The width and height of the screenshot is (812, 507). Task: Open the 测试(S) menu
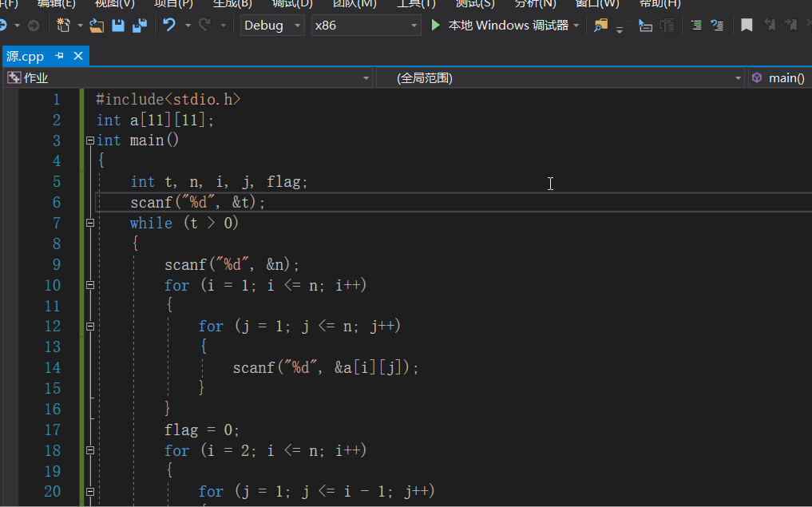[475, 4]
